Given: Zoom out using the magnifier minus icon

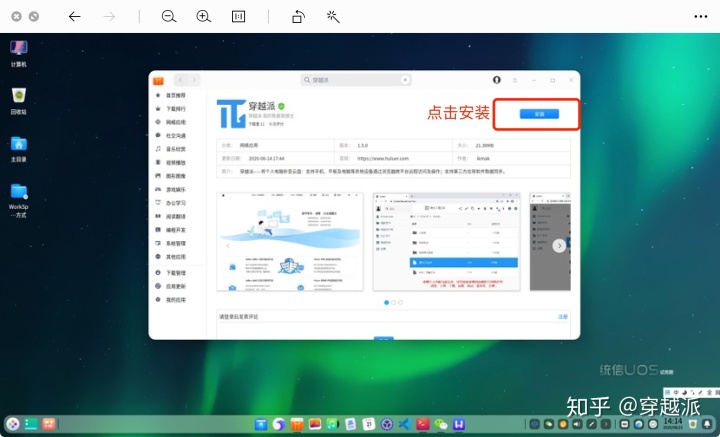Looking at the screenshot, I should point(169,17).
